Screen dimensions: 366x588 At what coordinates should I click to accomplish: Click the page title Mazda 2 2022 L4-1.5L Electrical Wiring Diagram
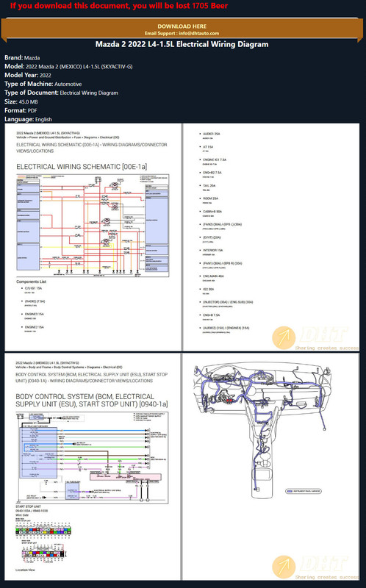182,44
